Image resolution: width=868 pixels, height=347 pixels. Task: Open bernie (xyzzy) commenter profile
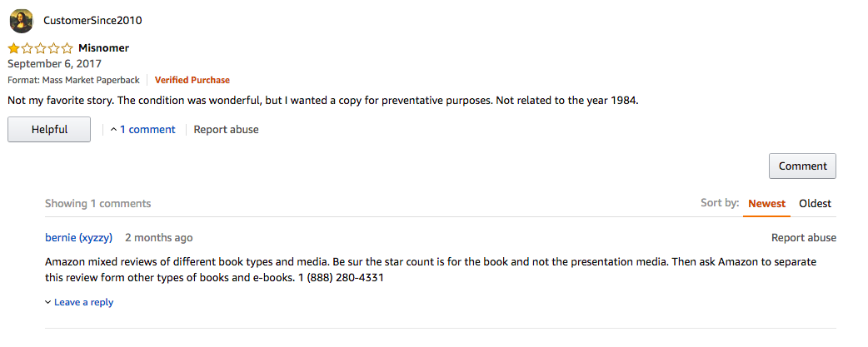click(x=78, y=238)
